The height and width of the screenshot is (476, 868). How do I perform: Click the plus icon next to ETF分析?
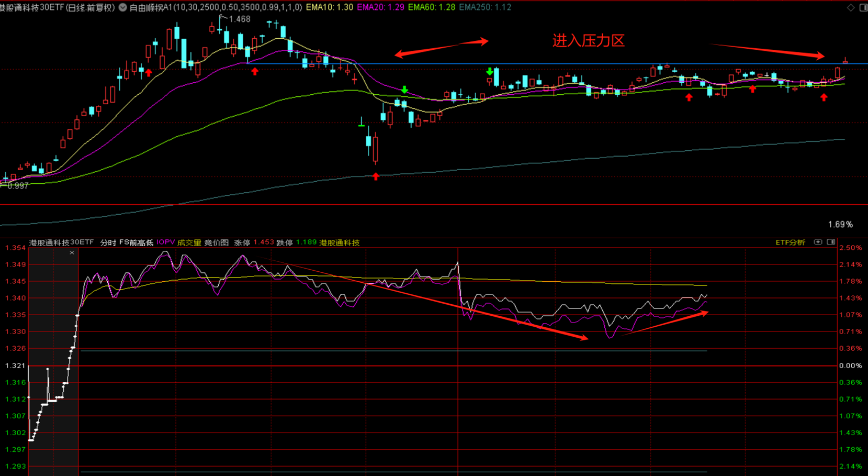(x=818, y=242)
